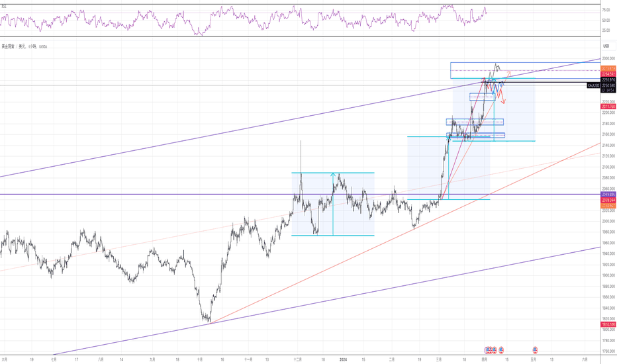Click the red 1810.106 price tag

coord(608,324)
